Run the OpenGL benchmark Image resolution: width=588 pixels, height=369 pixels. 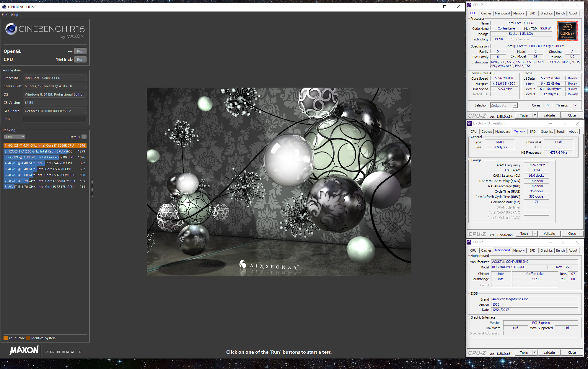80,51
